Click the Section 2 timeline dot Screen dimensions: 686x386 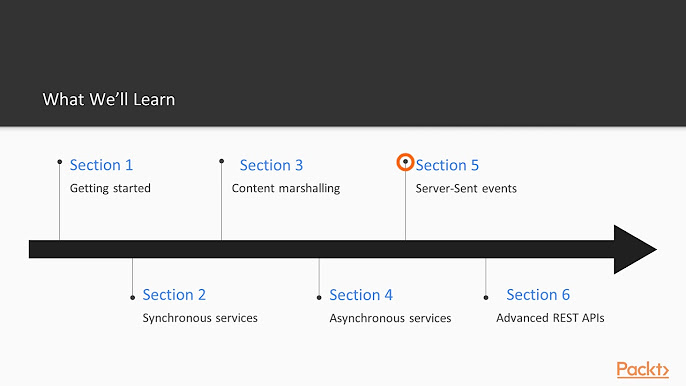(x=133, y=298)
